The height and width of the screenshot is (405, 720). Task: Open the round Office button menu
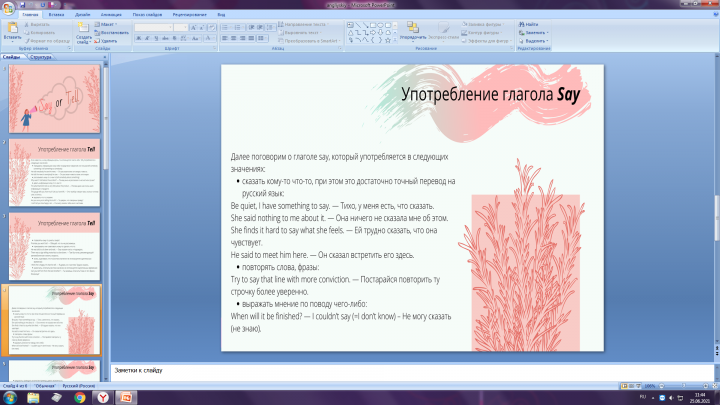(x=8, y=8)
